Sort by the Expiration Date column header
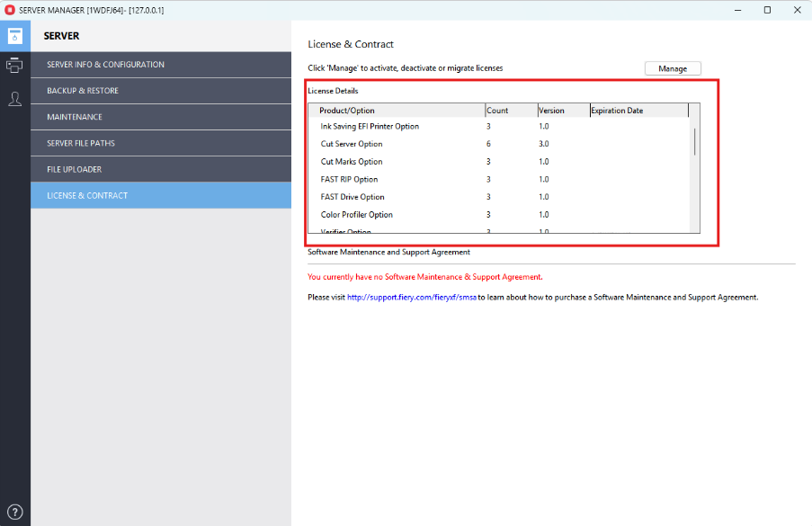The height and width of the screenshot is (526, 812). click(x=639, y=111)
